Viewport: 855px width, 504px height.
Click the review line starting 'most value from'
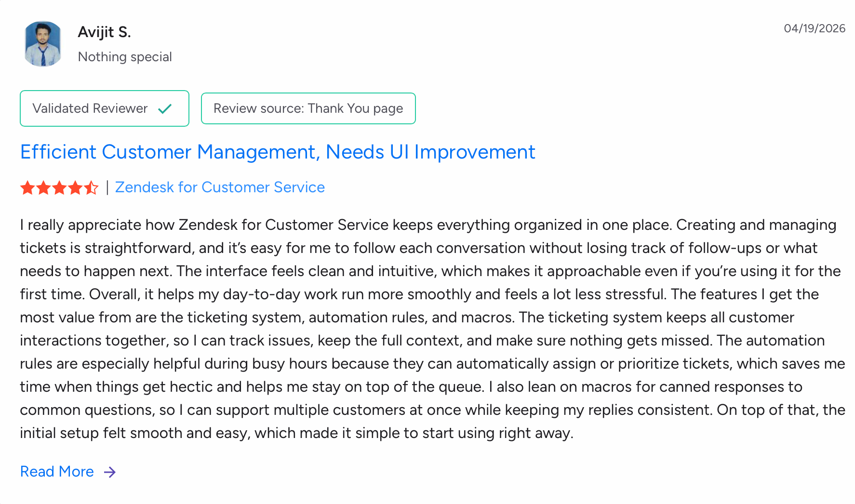point(407,318)
